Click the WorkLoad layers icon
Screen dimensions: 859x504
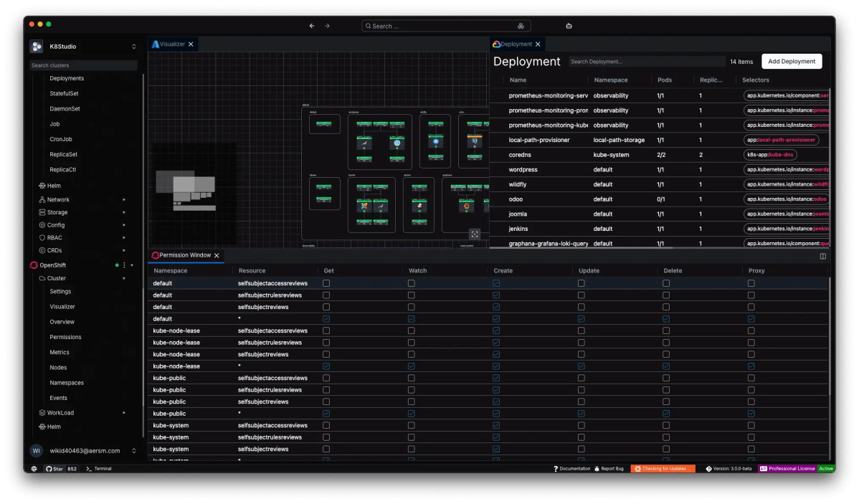pos(42,413)
